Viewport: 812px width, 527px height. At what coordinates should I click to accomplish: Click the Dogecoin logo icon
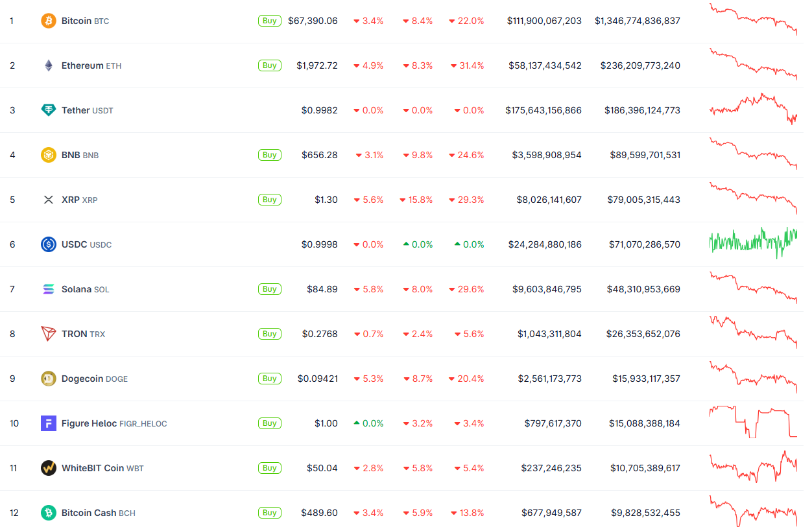click(49, 378)
